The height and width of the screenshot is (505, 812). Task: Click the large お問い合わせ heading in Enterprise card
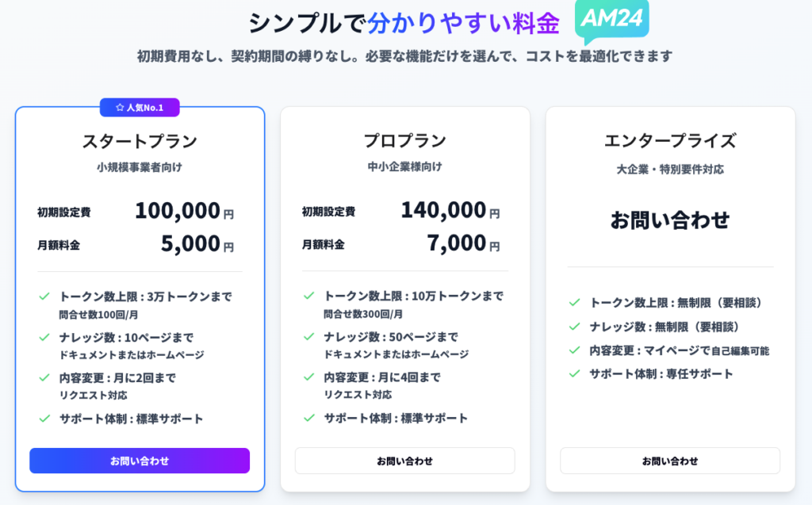(x=670, y=220)
